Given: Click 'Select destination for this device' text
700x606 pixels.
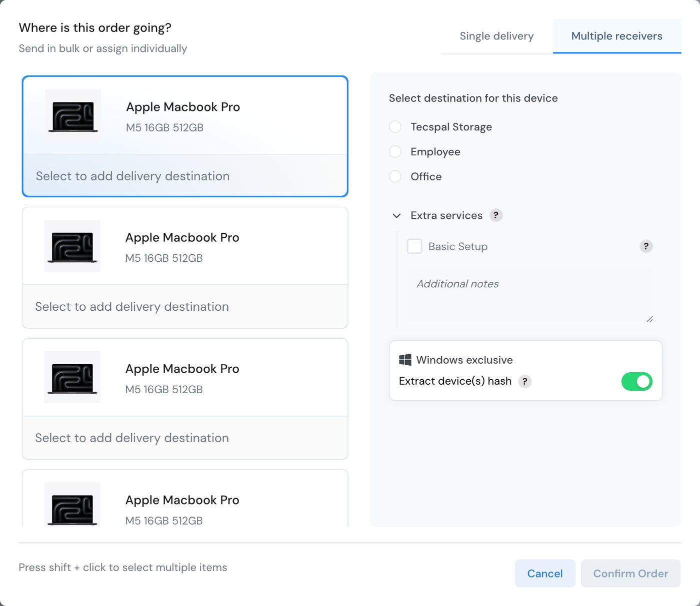Looking at the screenshot, I should click(x=473, y=98).
